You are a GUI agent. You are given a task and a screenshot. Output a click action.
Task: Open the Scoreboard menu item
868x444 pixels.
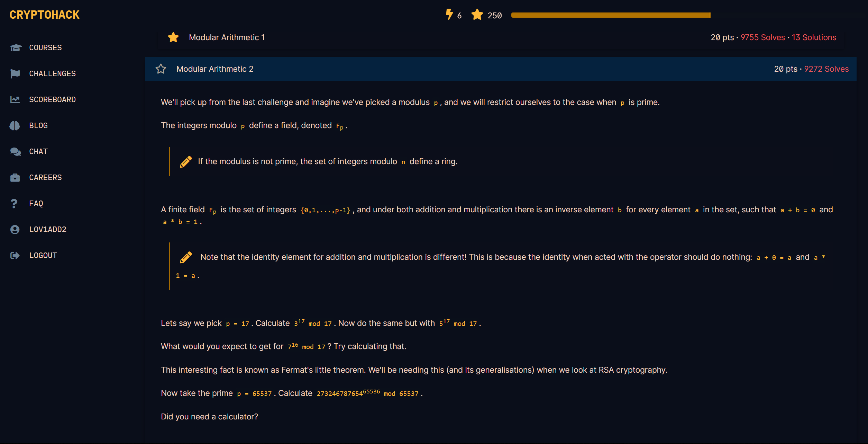52,100
